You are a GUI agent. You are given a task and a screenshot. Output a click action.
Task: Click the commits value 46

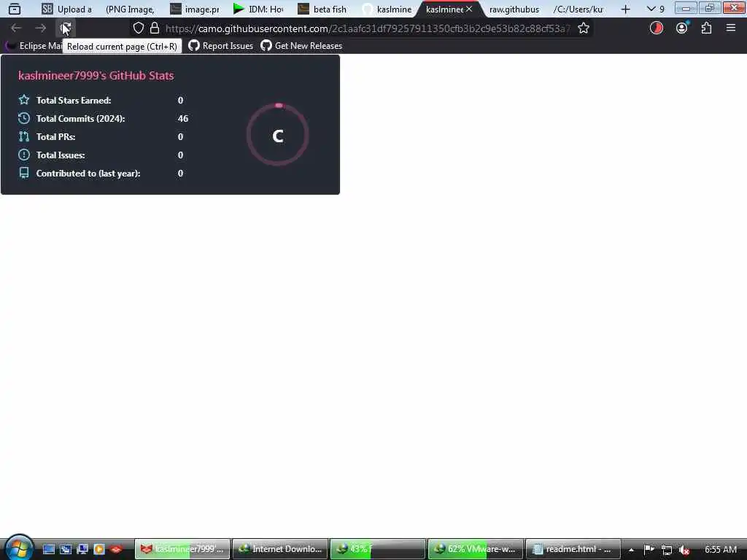tap(183, 119)
